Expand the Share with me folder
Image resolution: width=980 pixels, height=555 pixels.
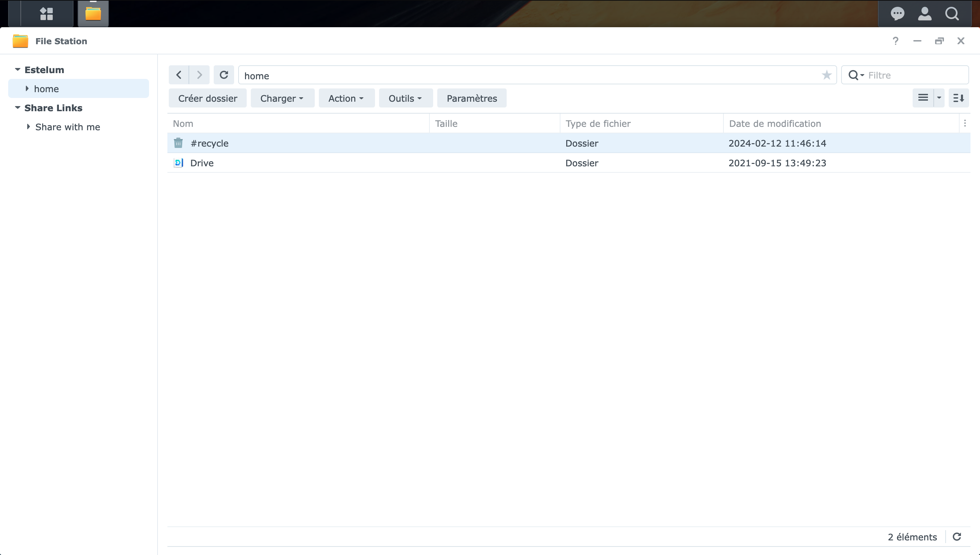pos(27,127)
